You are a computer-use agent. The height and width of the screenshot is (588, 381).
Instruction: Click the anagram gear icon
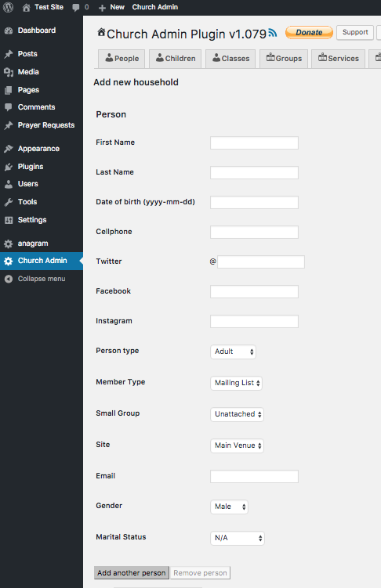coord(9,243)
